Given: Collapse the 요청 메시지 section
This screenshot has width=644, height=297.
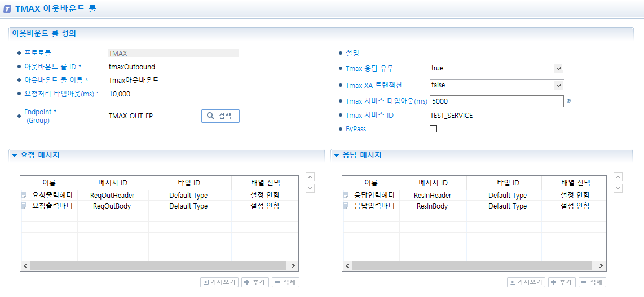Looking at the screenshot, I should 14,155.
